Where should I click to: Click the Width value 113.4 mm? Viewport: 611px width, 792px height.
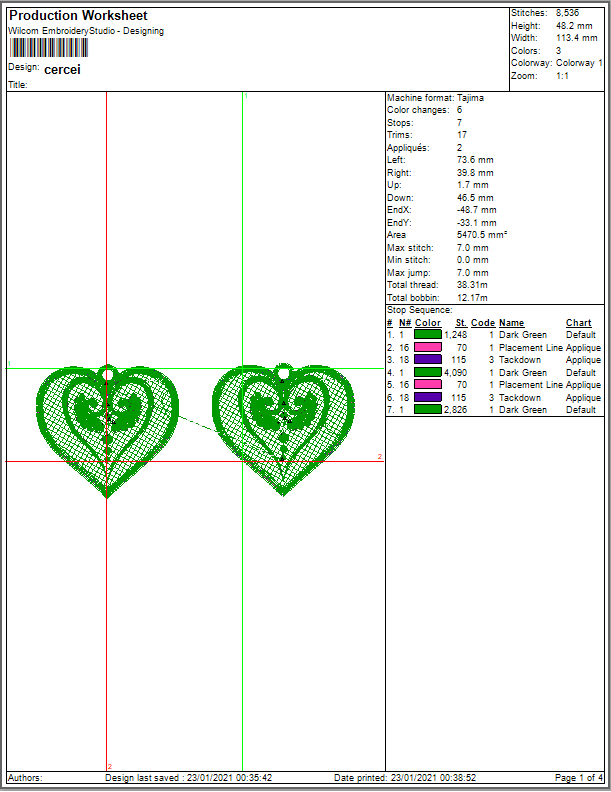tap(577, 38)
